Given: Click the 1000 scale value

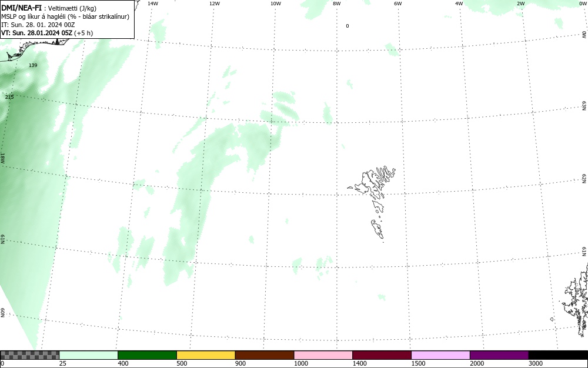Looking at the screenshot, I should tap(300, 363).
